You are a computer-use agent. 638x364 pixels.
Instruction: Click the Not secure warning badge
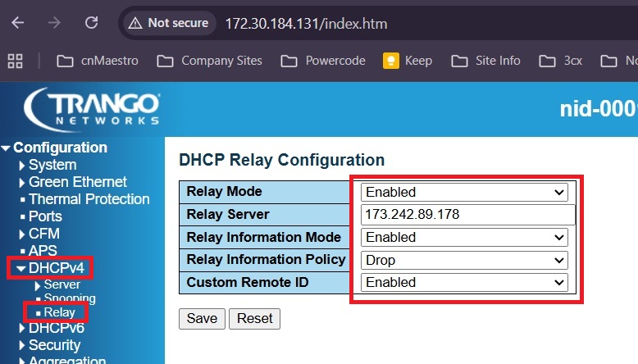[167, 23]
